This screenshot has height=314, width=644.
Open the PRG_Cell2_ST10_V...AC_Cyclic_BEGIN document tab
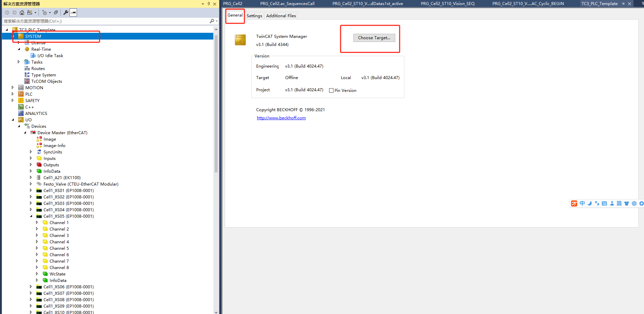(528, 4)
